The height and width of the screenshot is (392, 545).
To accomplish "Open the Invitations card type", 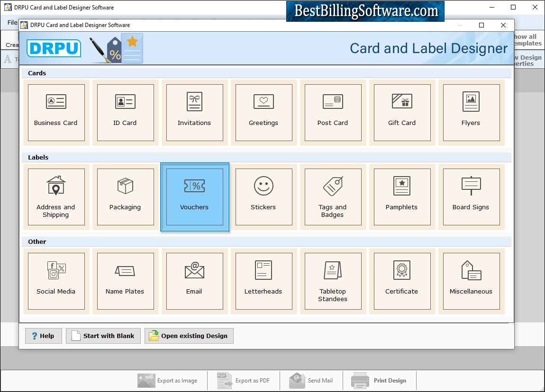I will pos(195,113).
